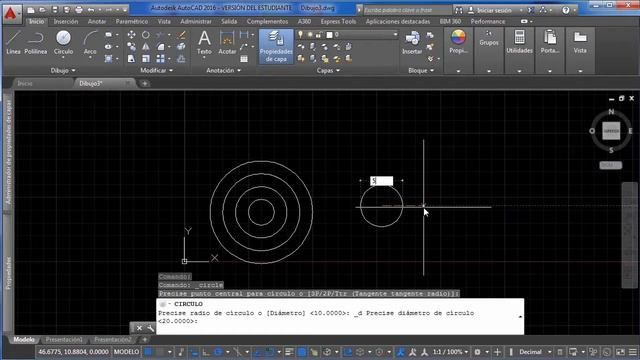640x360 pixels.
Task: Open the Portapapeles clipboard panel
Action: tap(550, 42)
